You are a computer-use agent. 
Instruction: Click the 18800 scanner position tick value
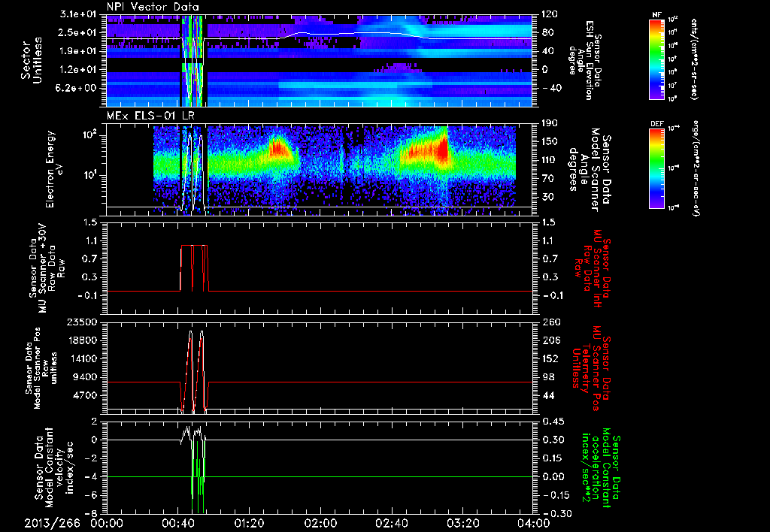[82, 340]
